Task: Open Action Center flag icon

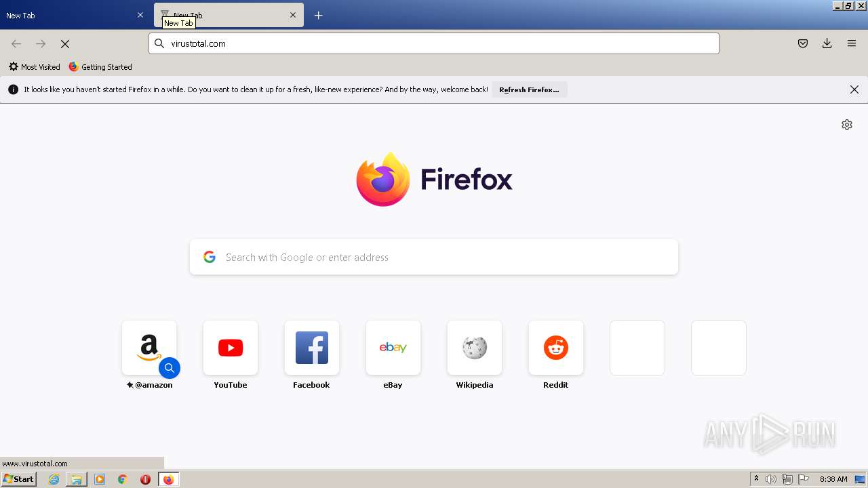Action: point(804,479)
